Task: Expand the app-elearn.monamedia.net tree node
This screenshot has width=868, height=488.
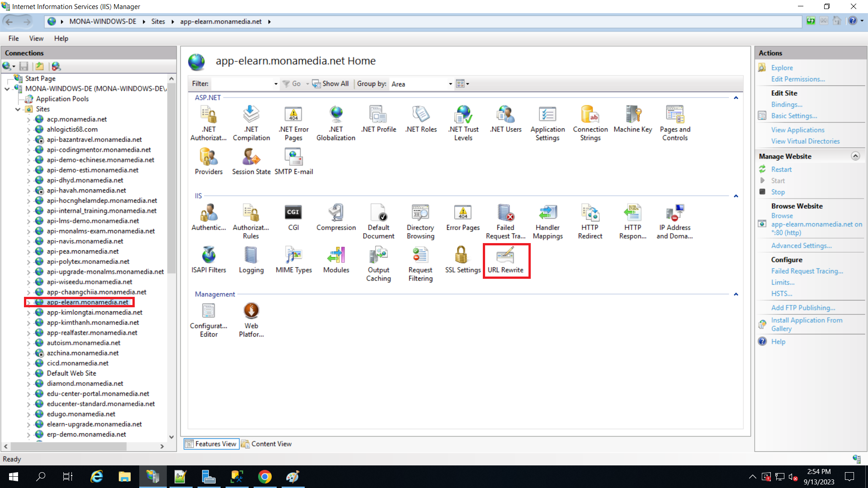Action: pyautogui.click(x=28, y=302)
